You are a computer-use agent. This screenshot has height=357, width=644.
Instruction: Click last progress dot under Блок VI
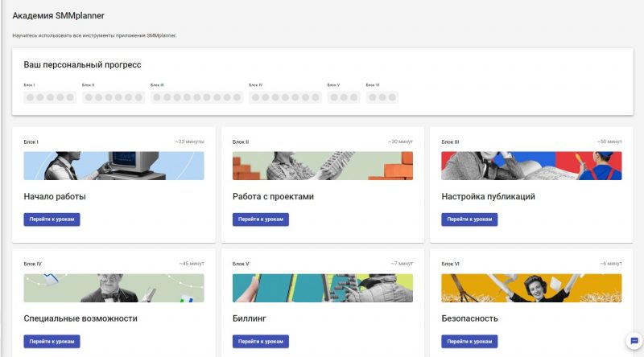(x=393, y=97)
